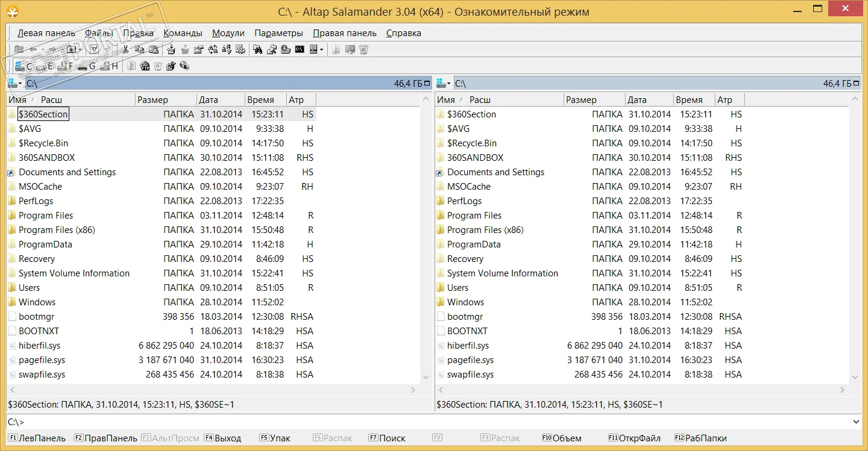Image resolution: width=868 pixels, height=451 pixels.
Task: Select pagefile.sys in the right panel
Action: click(470, 360)
